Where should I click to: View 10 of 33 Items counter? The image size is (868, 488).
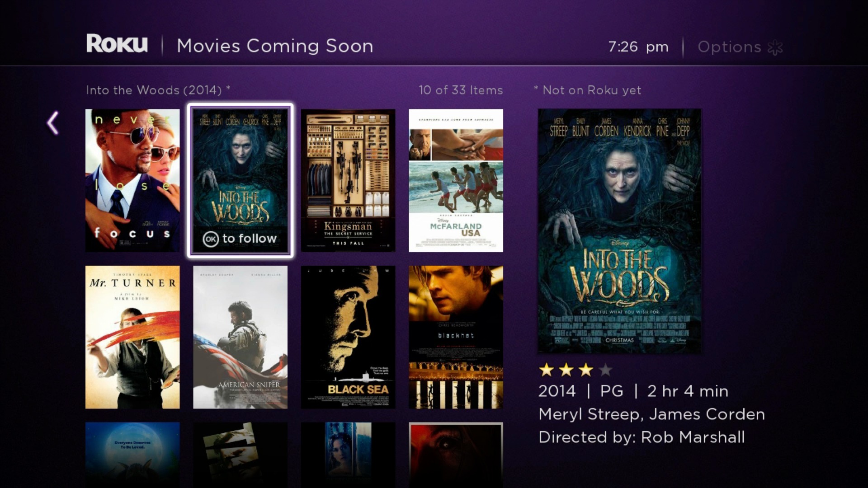pos(462,90)
